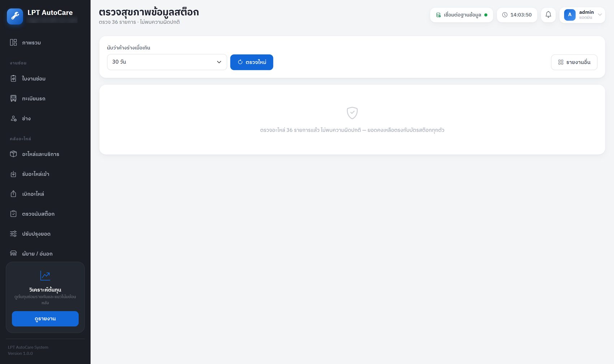Click the ผู้ขาย / อู่นอก store icon
This screenshot has width=614, height=364.
click(13, 254)
